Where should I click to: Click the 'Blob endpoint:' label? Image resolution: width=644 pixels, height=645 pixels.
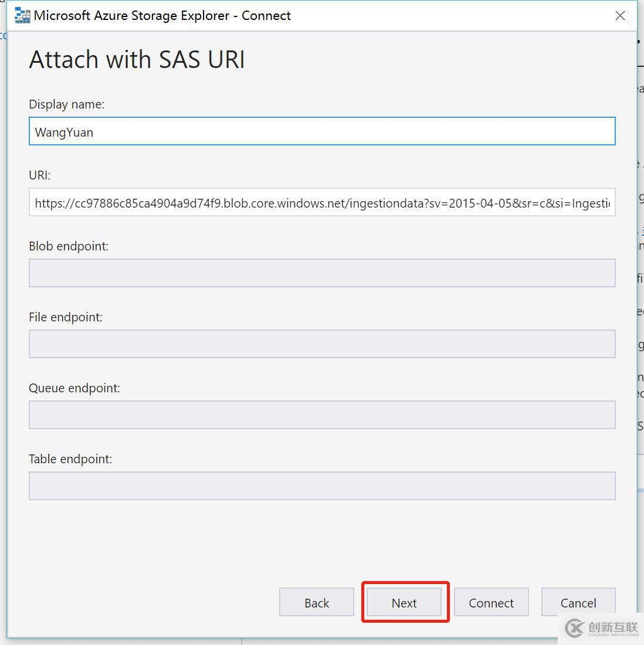click(69, 246)
